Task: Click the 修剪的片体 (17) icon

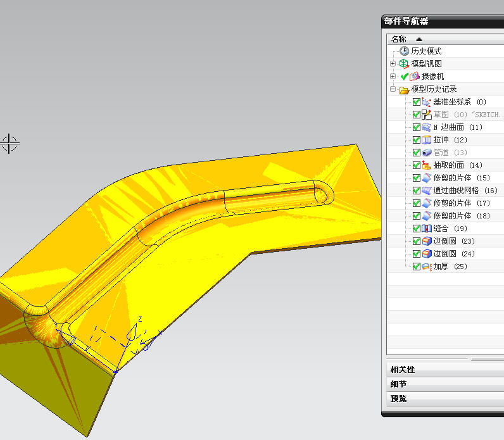Action: (426, 203)
